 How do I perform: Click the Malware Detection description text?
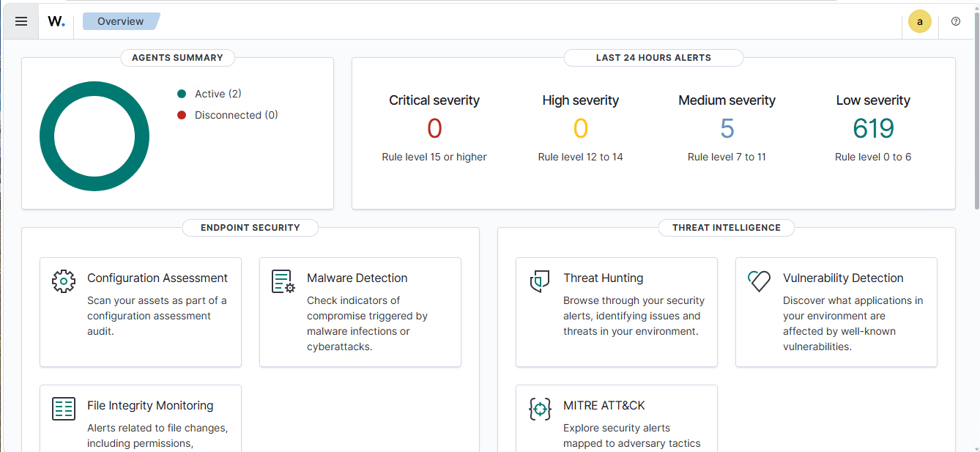coord(367,324)
